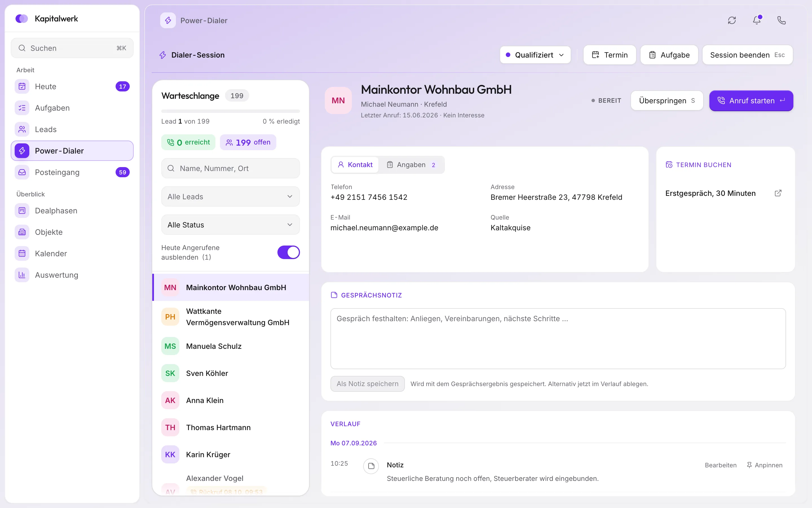Open the Alle Leads filter dropdown
812x508 pixels.
pyautogui.click(x=230, y=196)
